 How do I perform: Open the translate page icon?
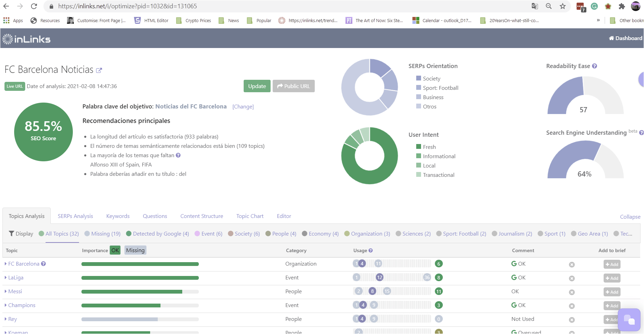[x=535, y=6]
